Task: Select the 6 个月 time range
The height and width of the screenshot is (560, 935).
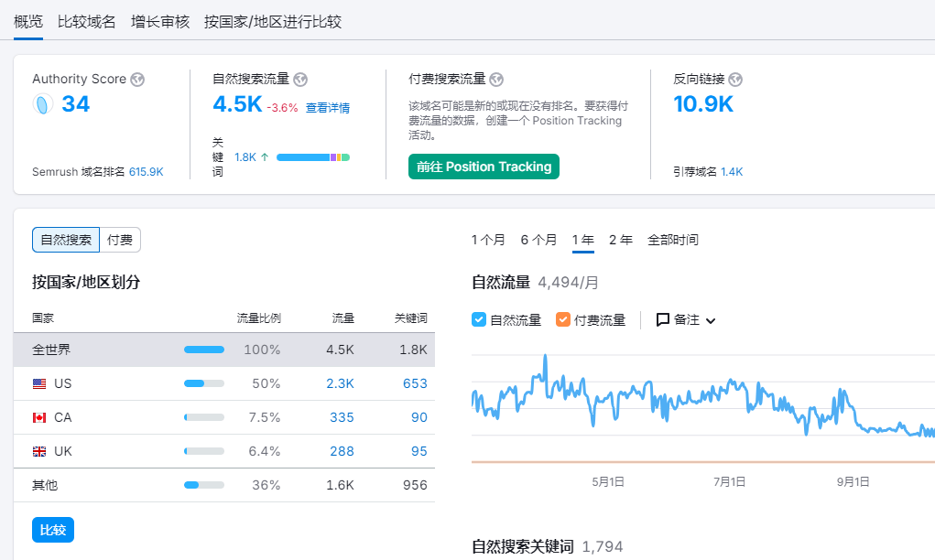Action: [x=538, y=240]
